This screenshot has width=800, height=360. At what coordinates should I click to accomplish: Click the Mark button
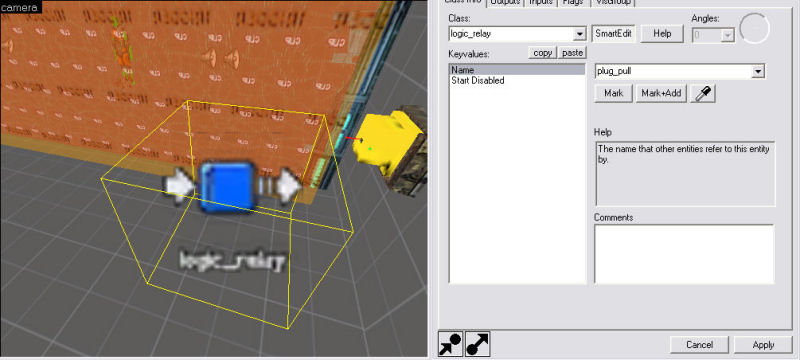tap(614, 94)
